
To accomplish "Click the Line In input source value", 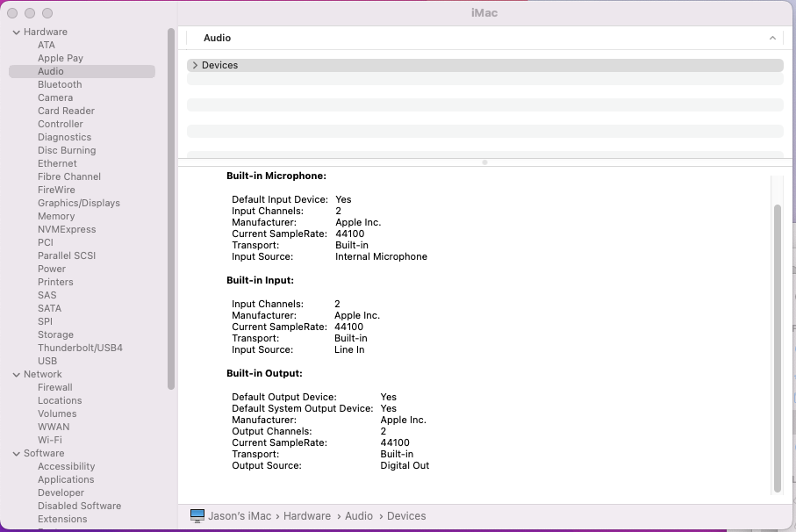I will pos(349,349).
